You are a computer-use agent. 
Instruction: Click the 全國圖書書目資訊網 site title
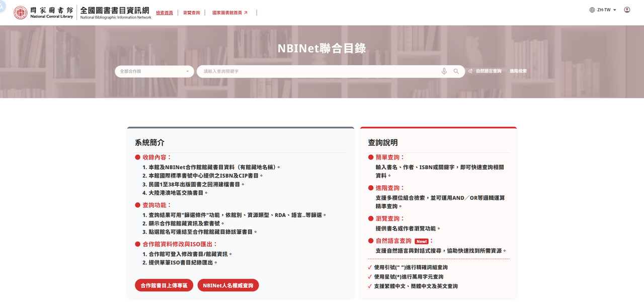(116, 13)
